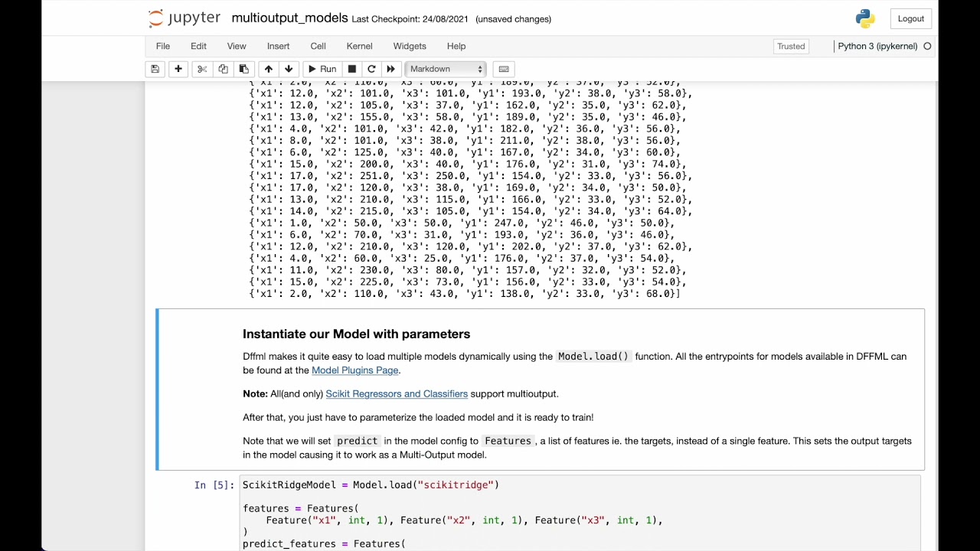Open cell type dropdown showing Markdown
This screenshot has width=980, height=551.
[446, 69]
